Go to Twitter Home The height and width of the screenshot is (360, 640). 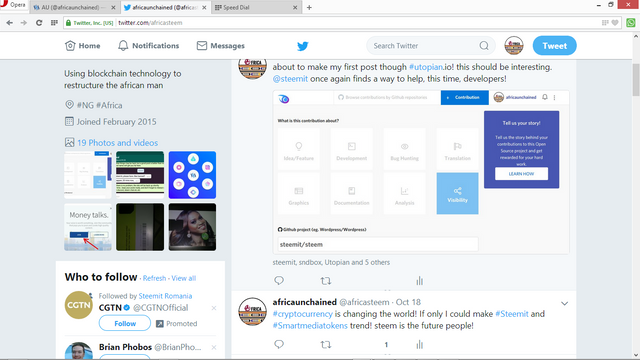coord(82,46)
